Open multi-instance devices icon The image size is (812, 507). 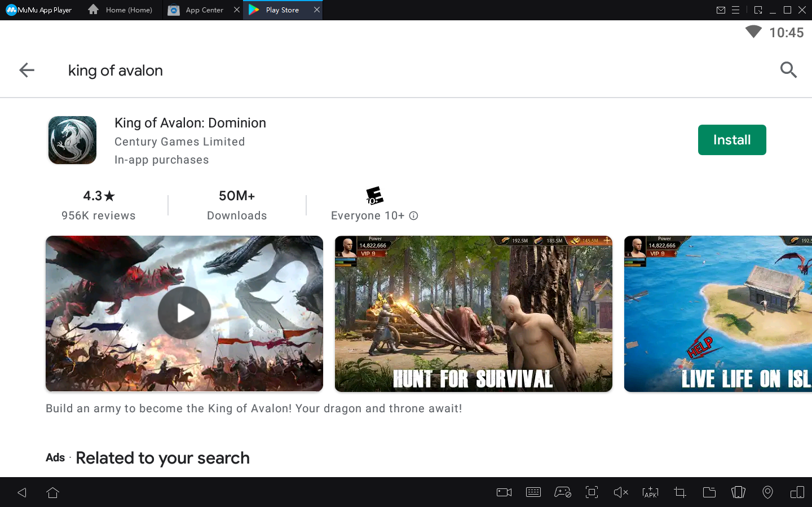[x=797, y=492]
